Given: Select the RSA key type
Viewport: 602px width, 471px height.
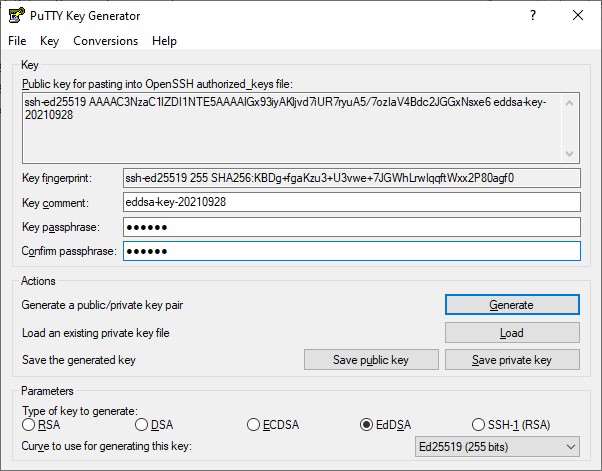Looking at the screenshot, I should tap(41, 425).
